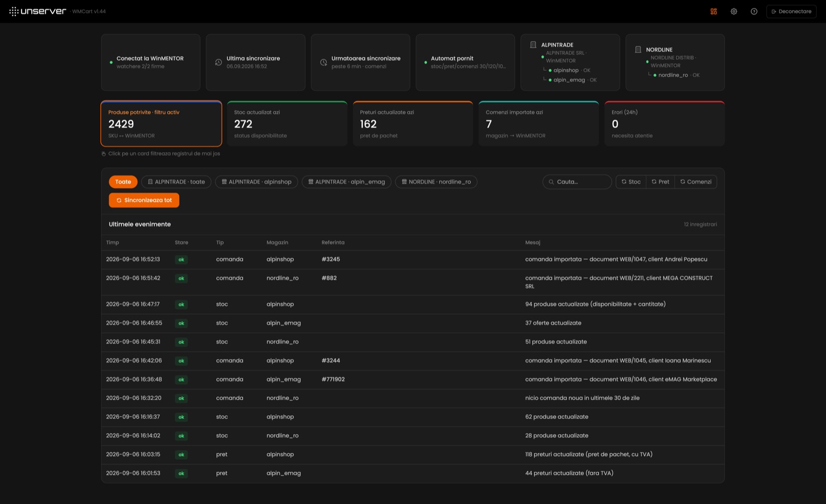Open the dashboard grid icon in header
Viewport: 826px width, 504px height.
pyautogui.click(x=713, y=11)
